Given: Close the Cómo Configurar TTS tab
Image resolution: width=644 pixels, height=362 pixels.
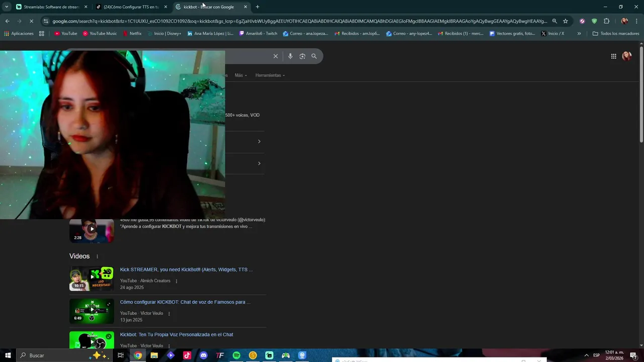Looking at the screenshot, I should pyautogui.click(x=166, y=7).
